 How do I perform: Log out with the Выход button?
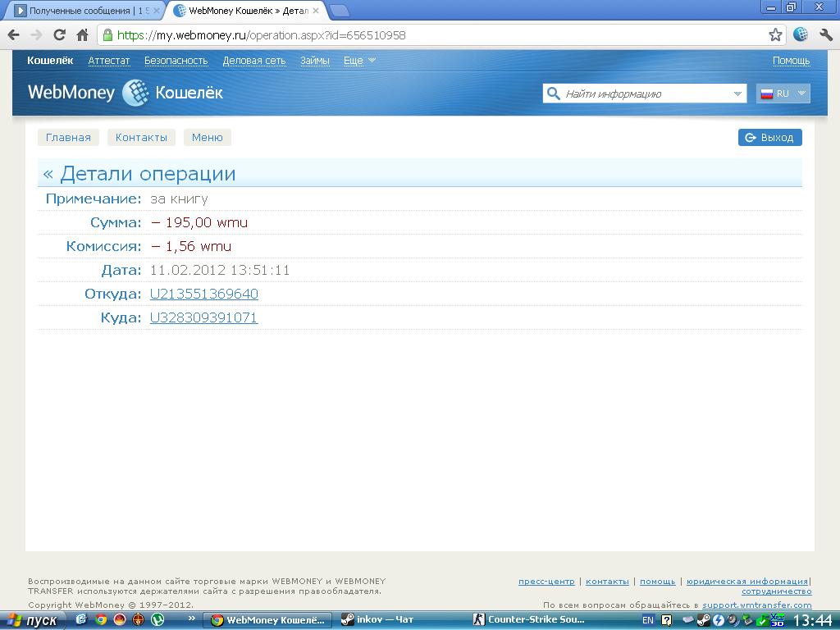click(x=769, y=138)
